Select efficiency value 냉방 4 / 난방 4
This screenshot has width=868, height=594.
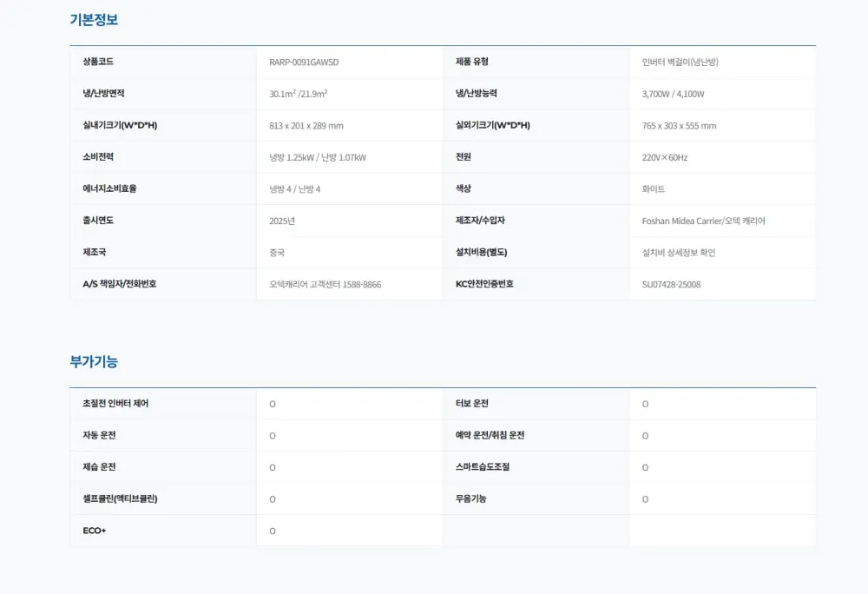[x=295, y=188]
